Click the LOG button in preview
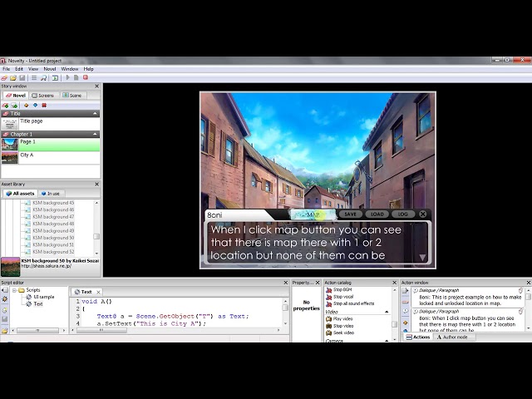The image size is (532, 399). pyautogui.click(x=402, y=214)
